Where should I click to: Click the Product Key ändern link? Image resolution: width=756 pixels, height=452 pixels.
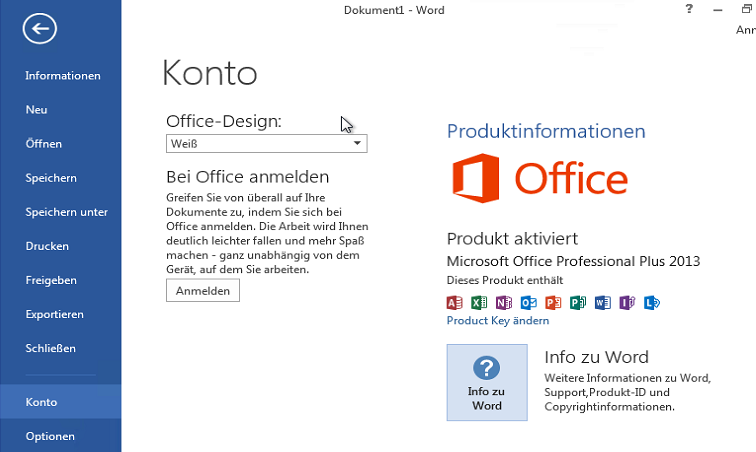[498, 320]
